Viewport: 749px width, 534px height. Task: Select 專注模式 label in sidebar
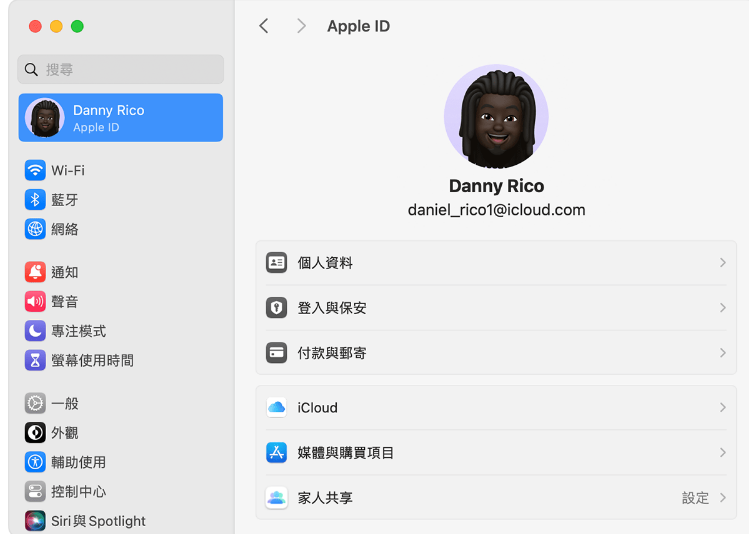coord(78,331)
